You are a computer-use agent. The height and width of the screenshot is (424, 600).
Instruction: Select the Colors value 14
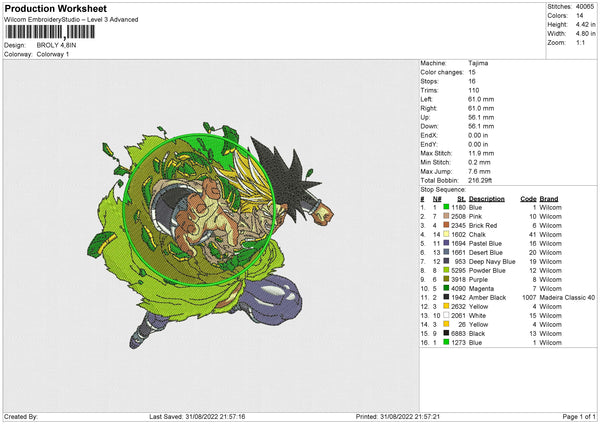click(580, 16)
